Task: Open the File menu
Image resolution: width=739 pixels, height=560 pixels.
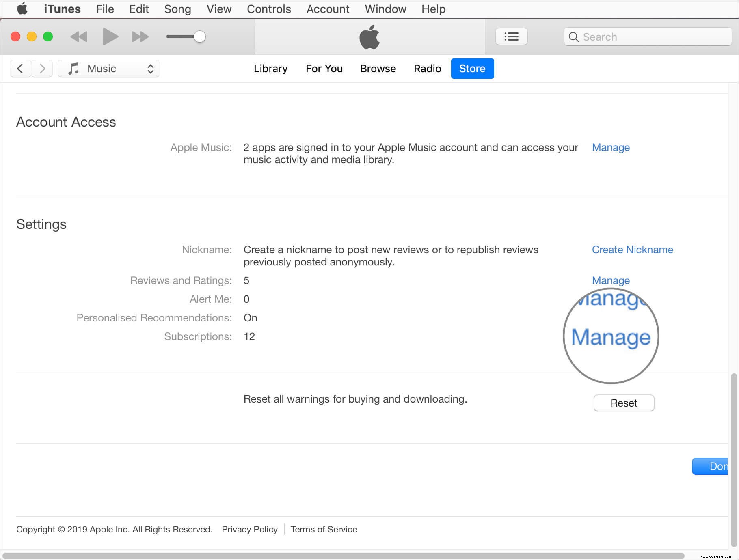Action: click(x=105, y=9)
